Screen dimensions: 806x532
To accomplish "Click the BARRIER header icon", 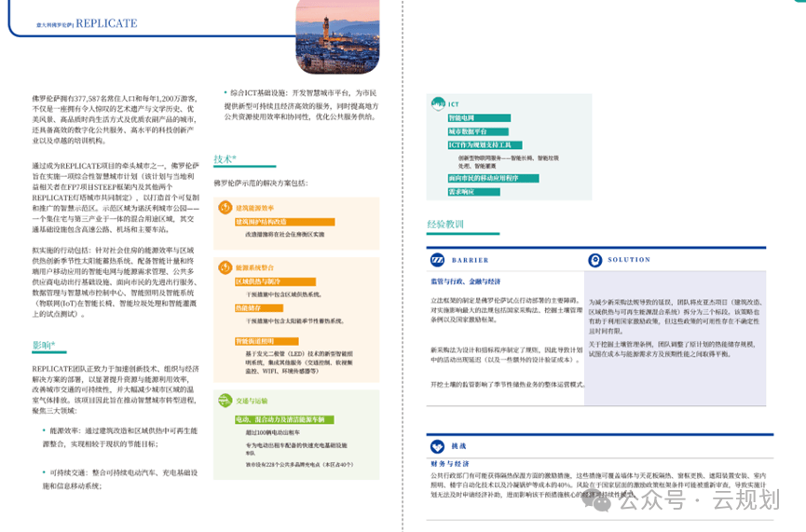I will 438,260.
